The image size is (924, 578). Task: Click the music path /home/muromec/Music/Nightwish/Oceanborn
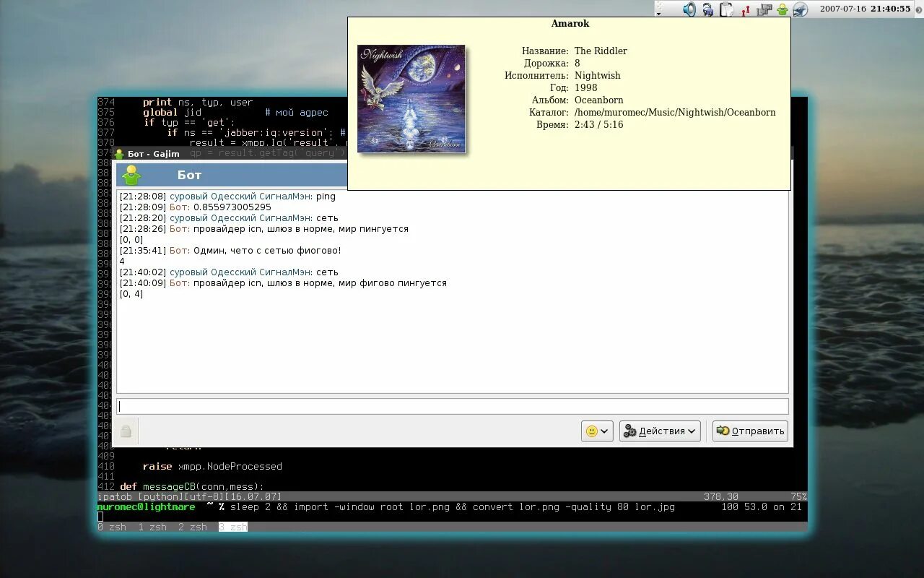tap(675, 113)
